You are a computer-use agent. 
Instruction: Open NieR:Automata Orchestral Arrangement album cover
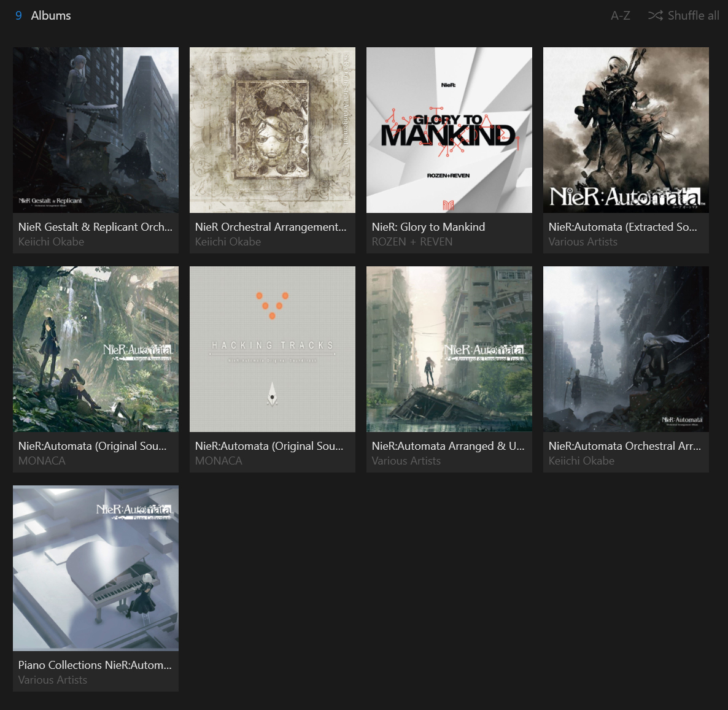pyautogui.click(x=626, y=349)
